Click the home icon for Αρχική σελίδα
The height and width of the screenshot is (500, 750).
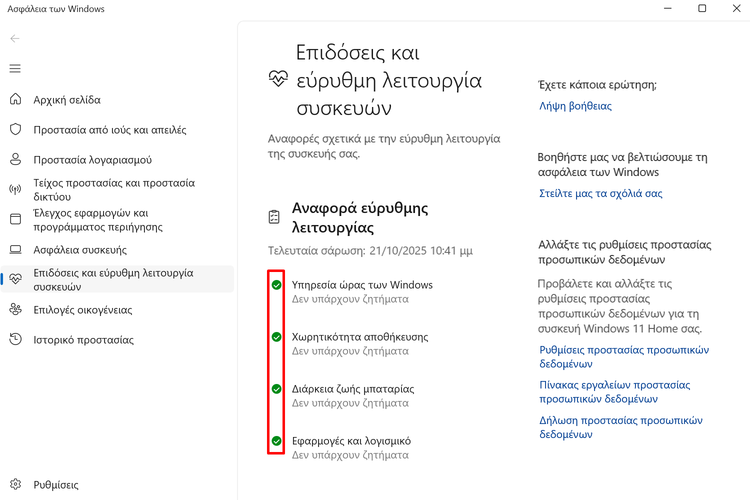15,100
